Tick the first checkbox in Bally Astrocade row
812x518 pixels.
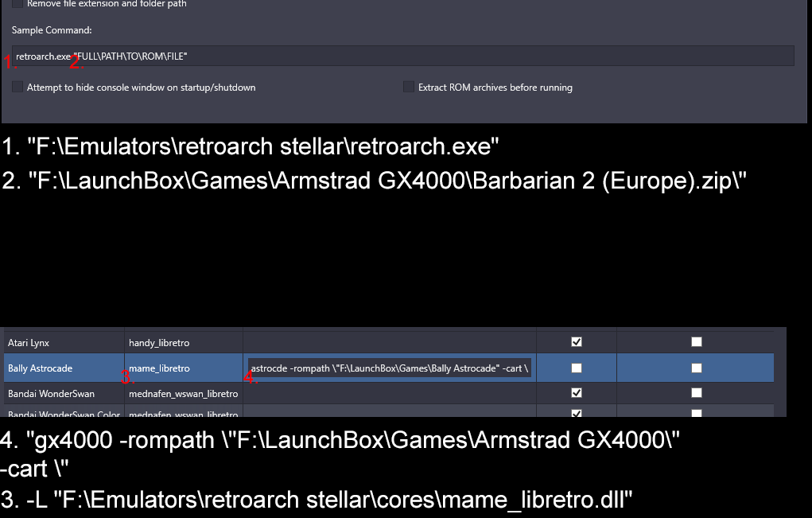tap(577, 368)
